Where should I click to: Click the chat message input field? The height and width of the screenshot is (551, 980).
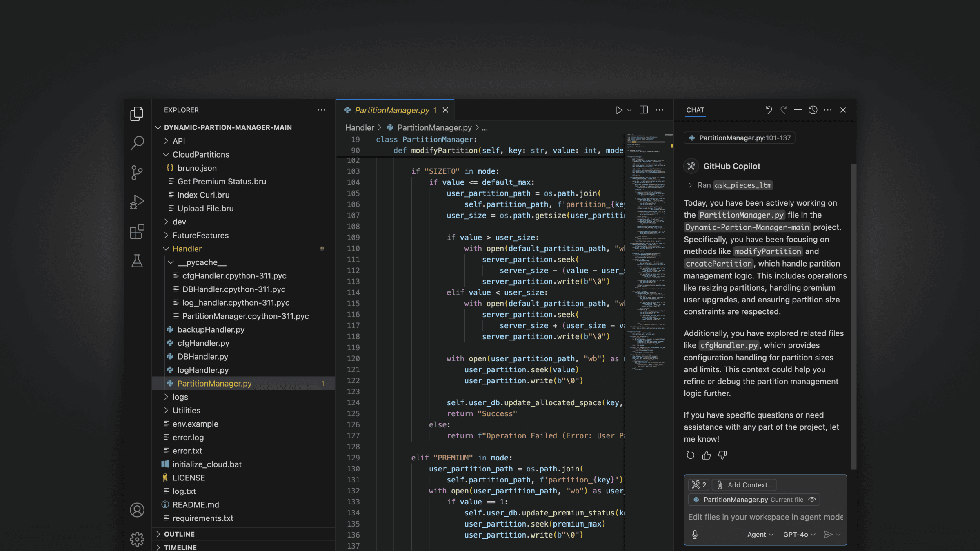765,517
